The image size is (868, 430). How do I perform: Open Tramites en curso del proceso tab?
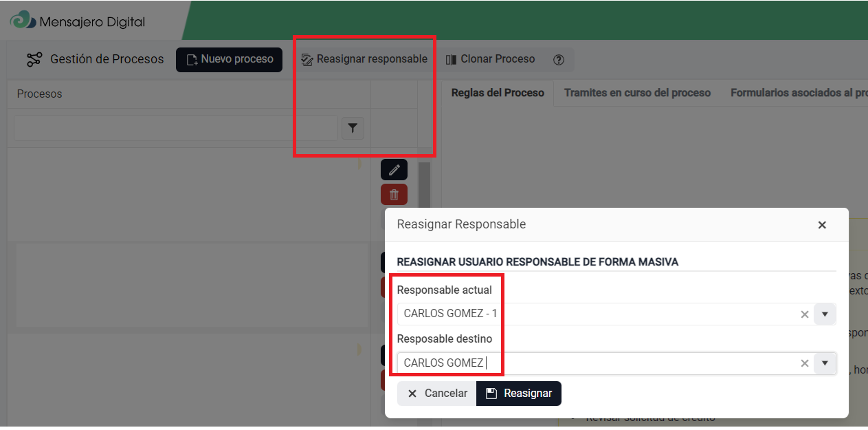tap(637, 93)
